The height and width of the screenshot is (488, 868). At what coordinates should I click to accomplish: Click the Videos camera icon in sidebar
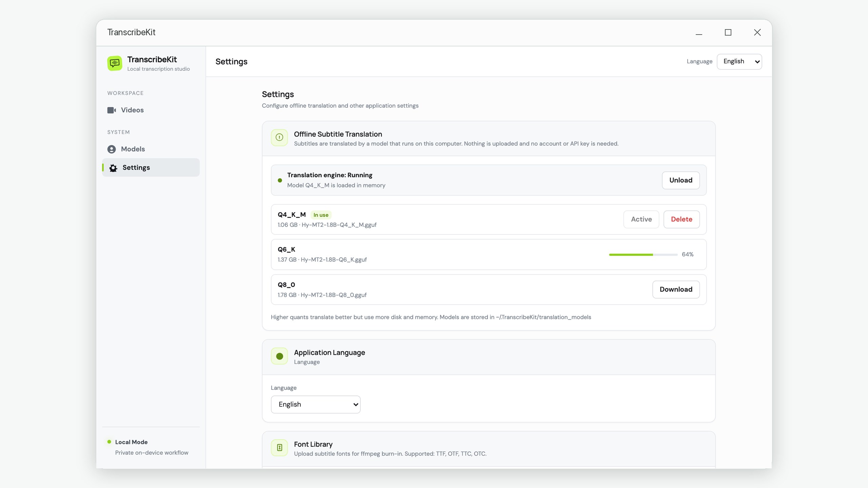112,110
